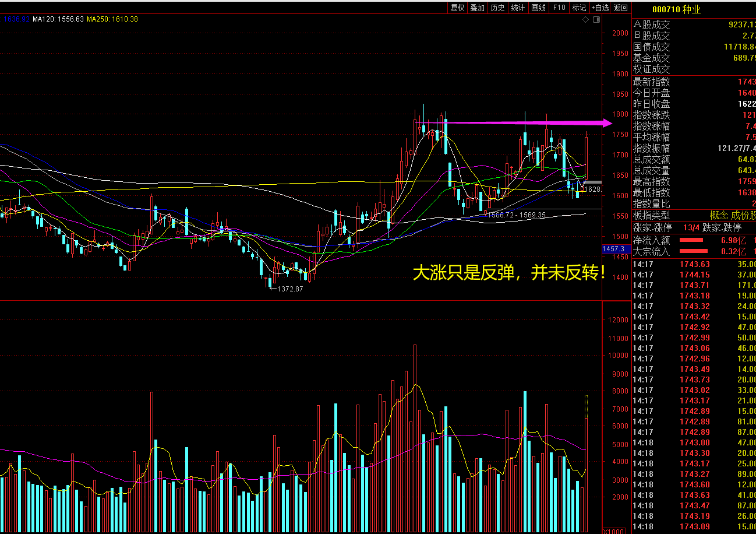Toggle the side panel layout icon
756x534 pixels.
click(596, 20)
